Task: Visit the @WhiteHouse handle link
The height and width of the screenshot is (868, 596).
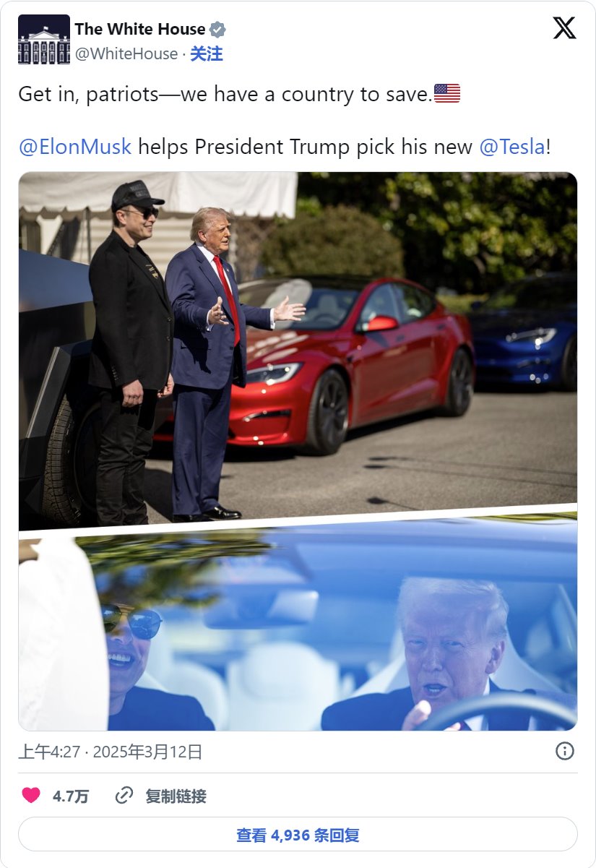Action: (x=126, y=54)
